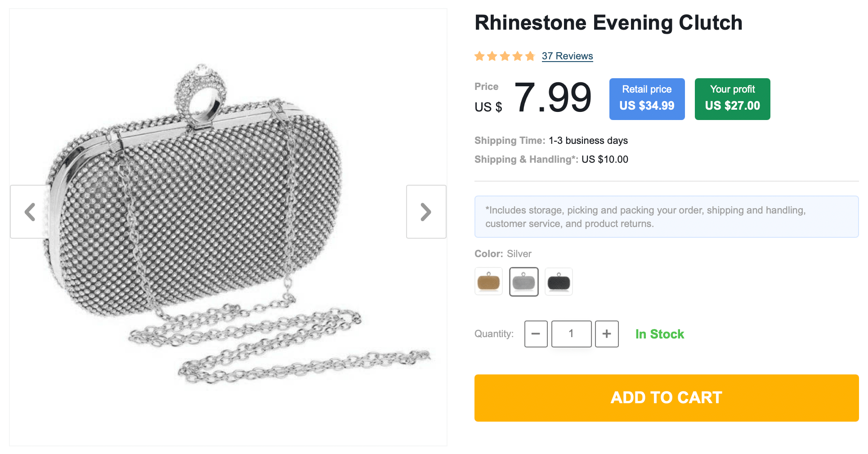Select the gold clutch color swatch
Image resolution: width=868 pixels, height=454 pixels.
click(x=488, y=282)
